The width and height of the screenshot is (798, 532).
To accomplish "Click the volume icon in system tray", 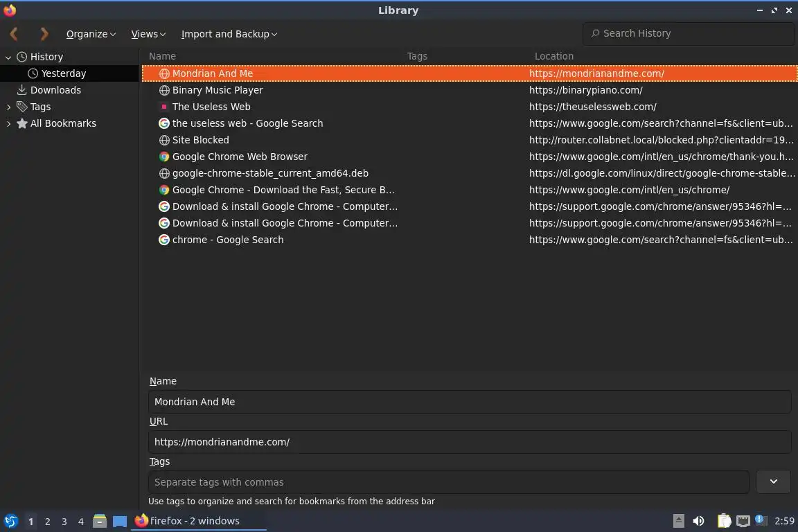I will pyautogui.click(x=698, y=521).
